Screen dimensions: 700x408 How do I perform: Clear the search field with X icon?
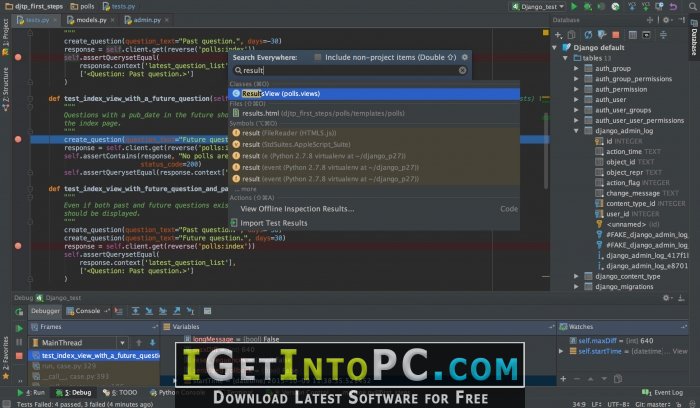click(462, 70)
